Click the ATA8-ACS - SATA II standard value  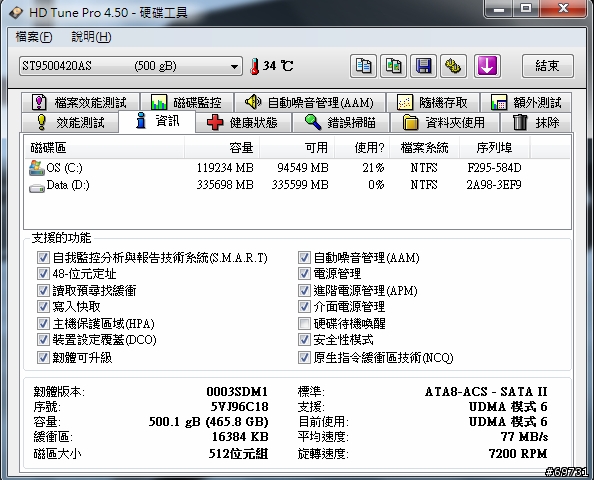click(x=486, y=391)
